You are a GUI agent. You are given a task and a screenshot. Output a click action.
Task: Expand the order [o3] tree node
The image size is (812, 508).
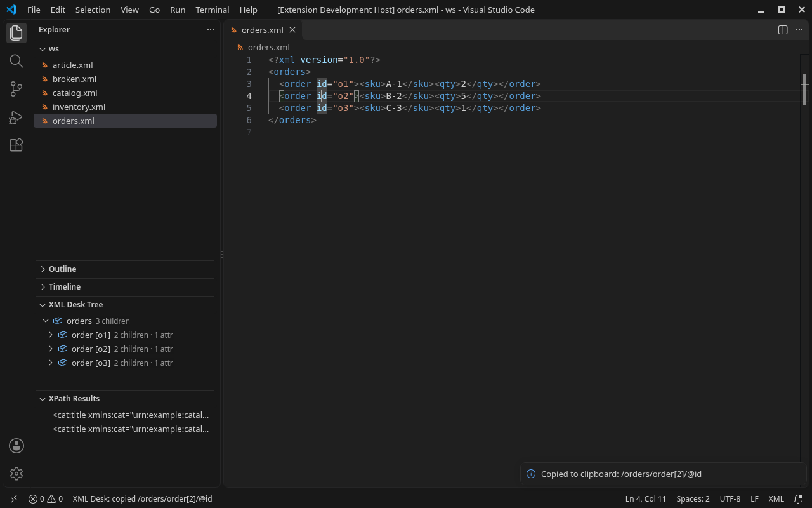51,363
